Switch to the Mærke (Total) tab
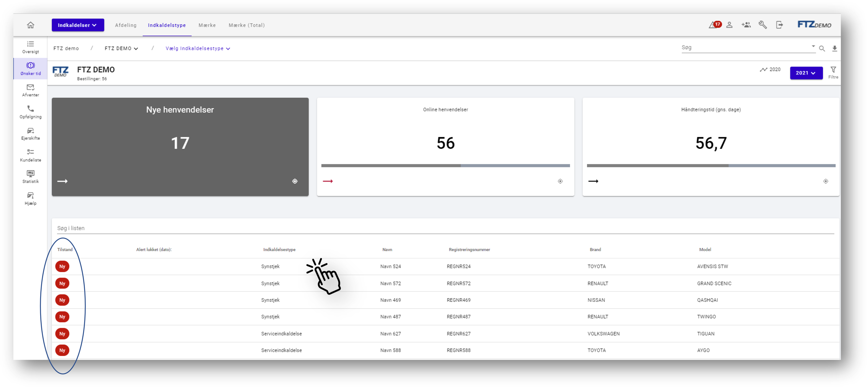 pyautogui.click(x=247, y=25)
